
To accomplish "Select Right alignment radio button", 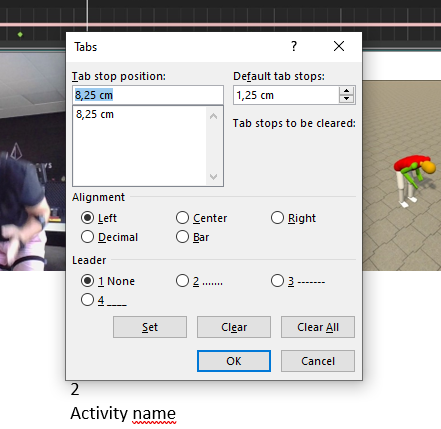I will coord(277,218).
